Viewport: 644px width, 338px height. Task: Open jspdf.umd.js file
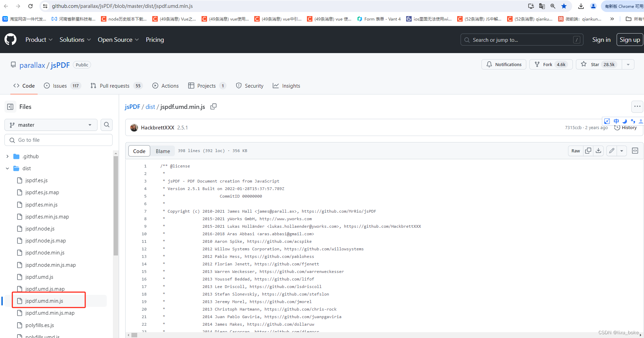pyautogui.click(x=39, y=277)
